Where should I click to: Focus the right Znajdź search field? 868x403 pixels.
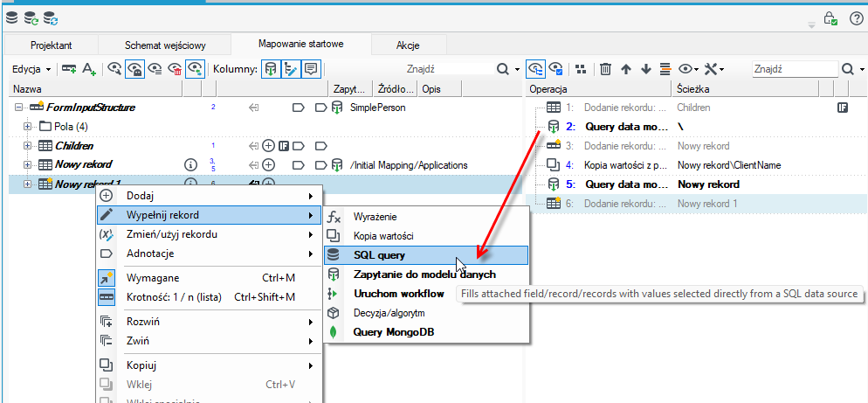tap(795, 69)
